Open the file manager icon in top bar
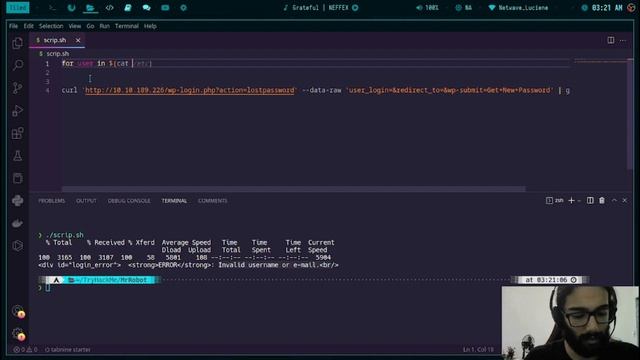This screenshot has width=640, height=360. coord(90,8)
